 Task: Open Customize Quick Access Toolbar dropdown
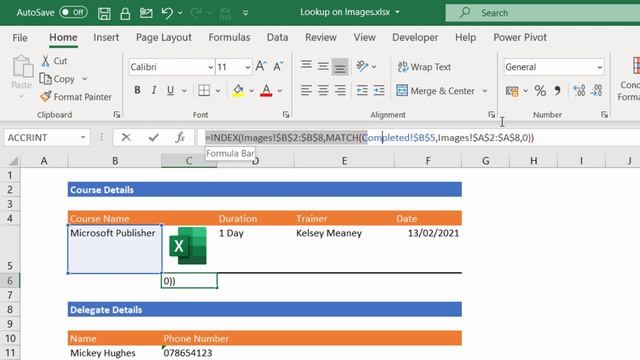tap(245, 13)
